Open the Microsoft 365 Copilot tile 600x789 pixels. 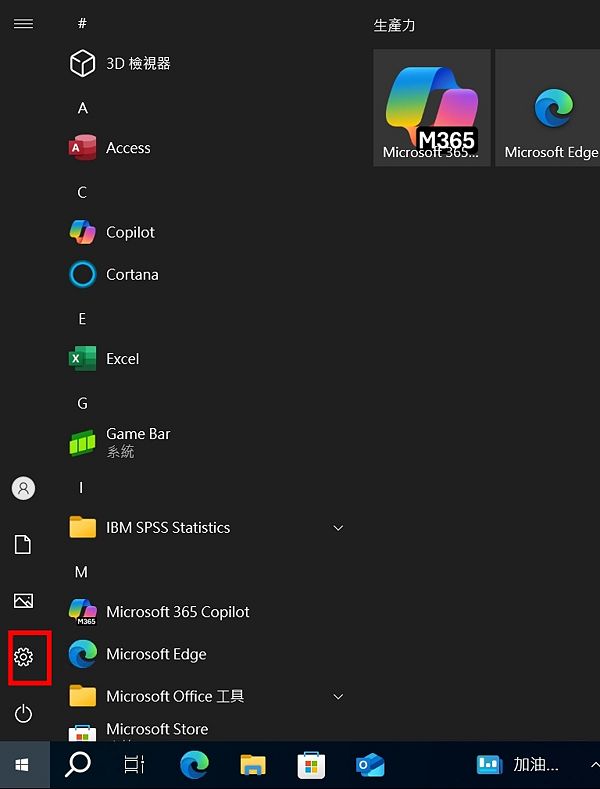click(x=432, y=108)
